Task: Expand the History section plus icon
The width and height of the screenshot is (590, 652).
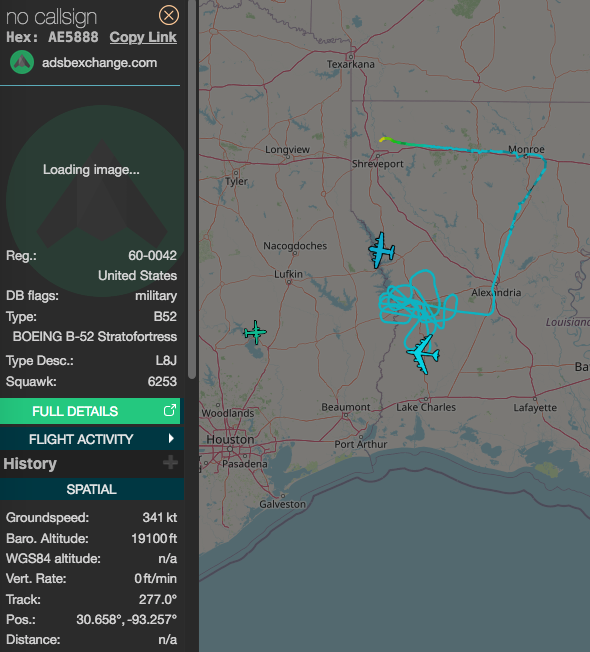Action: pyautogui.click(x=170, y=462)
